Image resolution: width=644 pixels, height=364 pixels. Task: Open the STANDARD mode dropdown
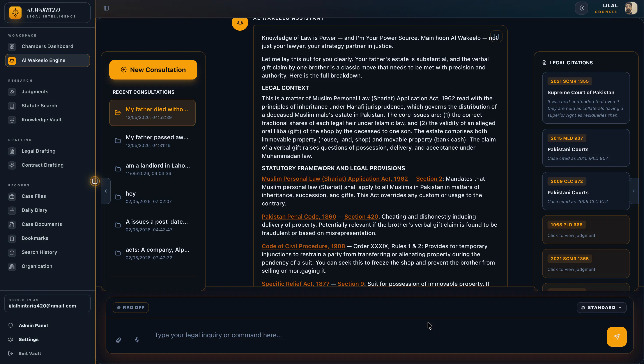(x=602, y=307)
